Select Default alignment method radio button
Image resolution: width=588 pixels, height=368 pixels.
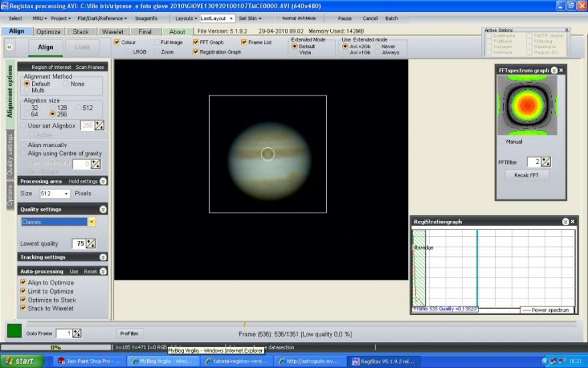pyautogui.click(x=27, y=84)
